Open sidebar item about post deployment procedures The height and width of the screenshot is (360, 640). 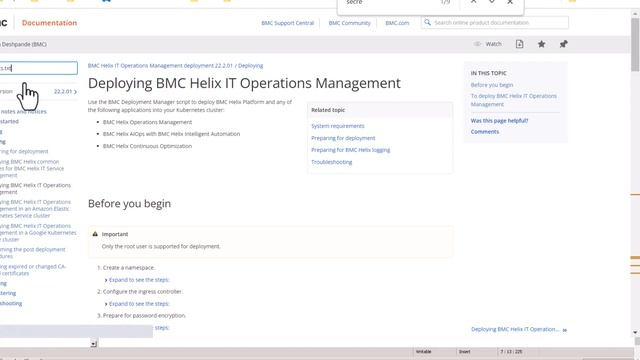pos(33,253)
